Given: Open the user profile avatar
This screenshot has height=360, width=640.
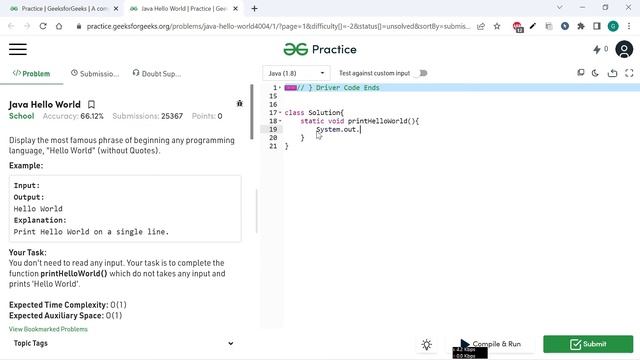Looking at the screenshot, I should (x=624, y=49).
